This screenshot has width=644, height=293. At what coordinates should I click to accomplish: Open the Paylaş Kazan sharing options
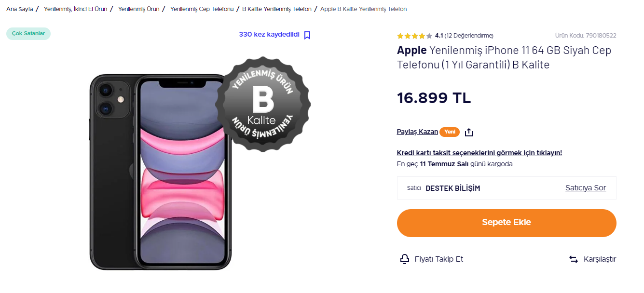tap(417, 132)
